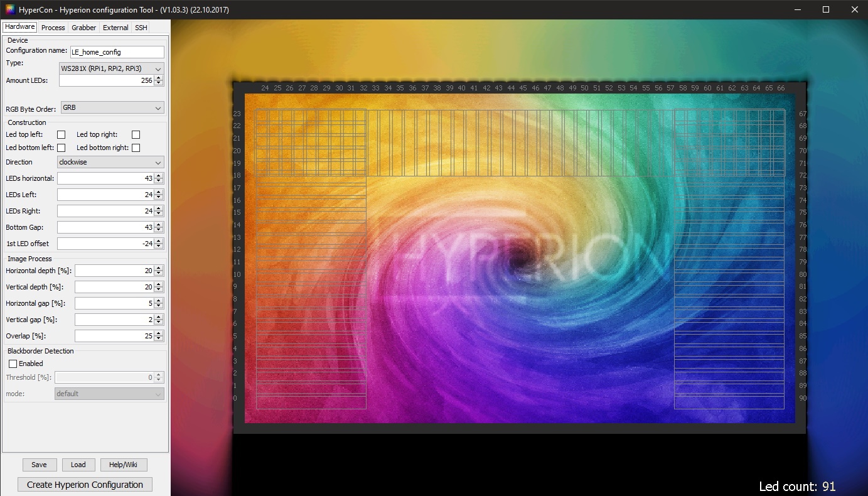Check the Led bottom left checkbox

tap(62, 148)
